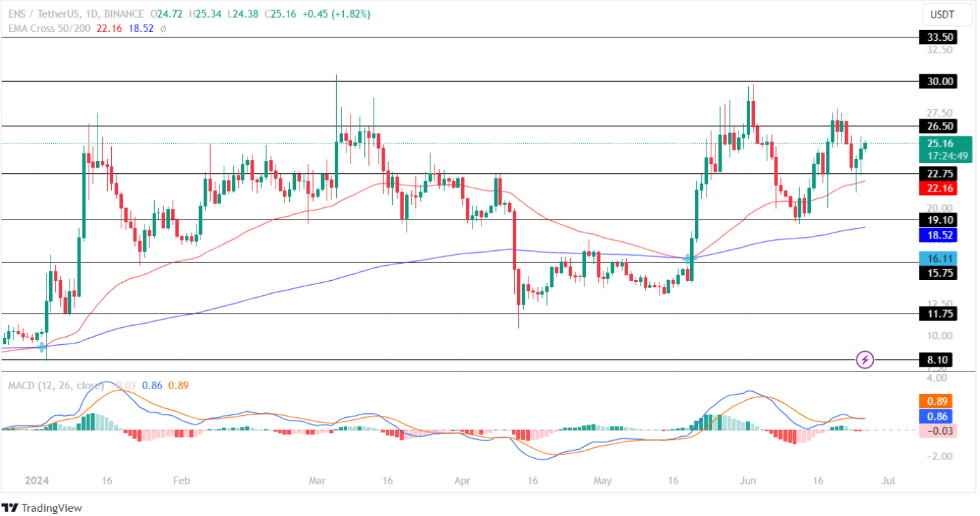
Task: Click the TradingView logo
Action: point(42,508)
